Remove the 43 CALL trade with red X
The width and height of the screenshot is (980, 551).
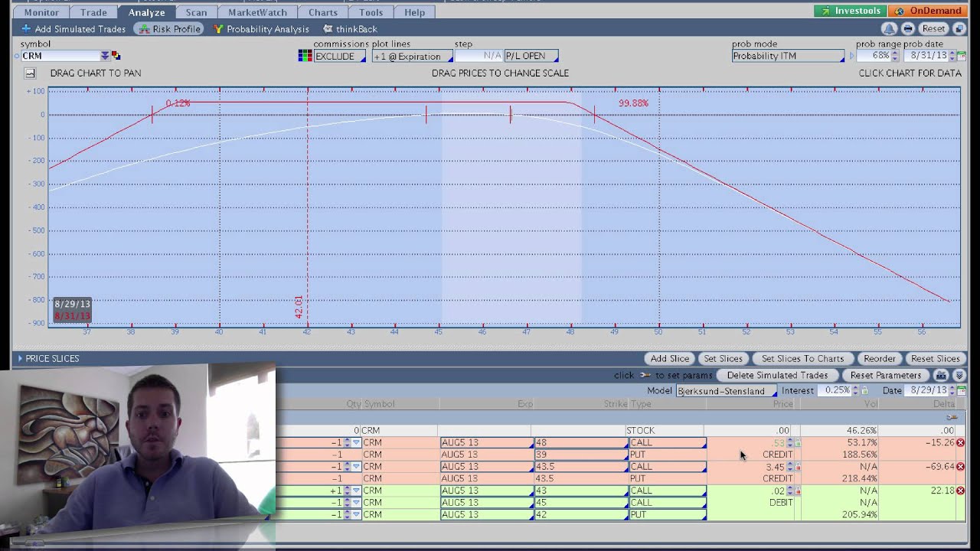(x=960, y=491)
